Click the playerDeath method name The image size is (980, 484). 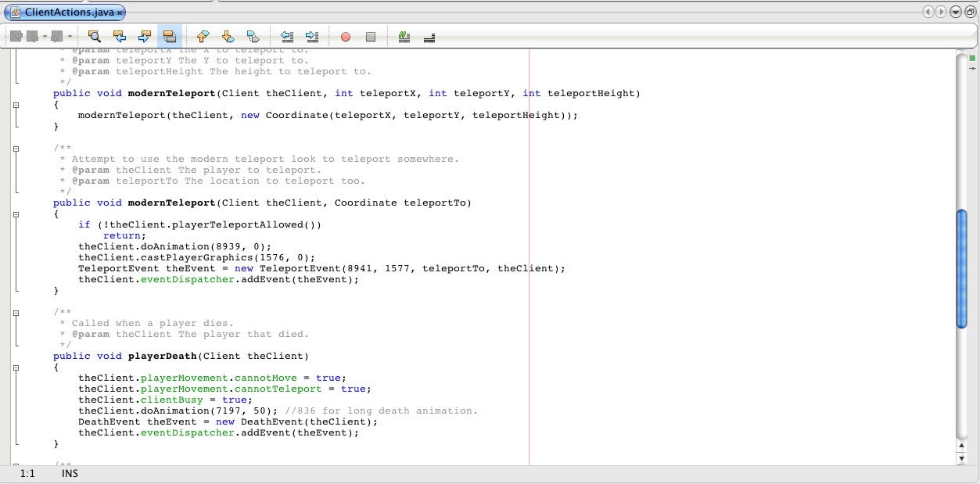[162, 356]
